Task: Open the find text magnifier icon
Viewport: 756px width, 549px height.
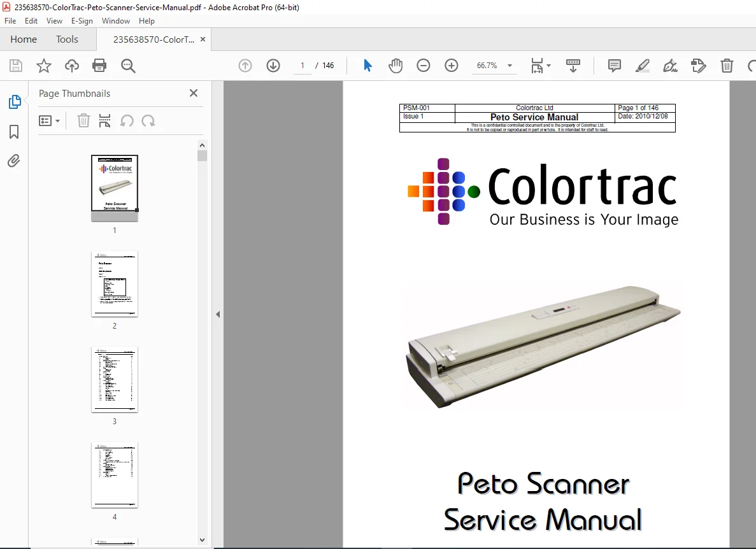Action: click(x=128, y=66)
